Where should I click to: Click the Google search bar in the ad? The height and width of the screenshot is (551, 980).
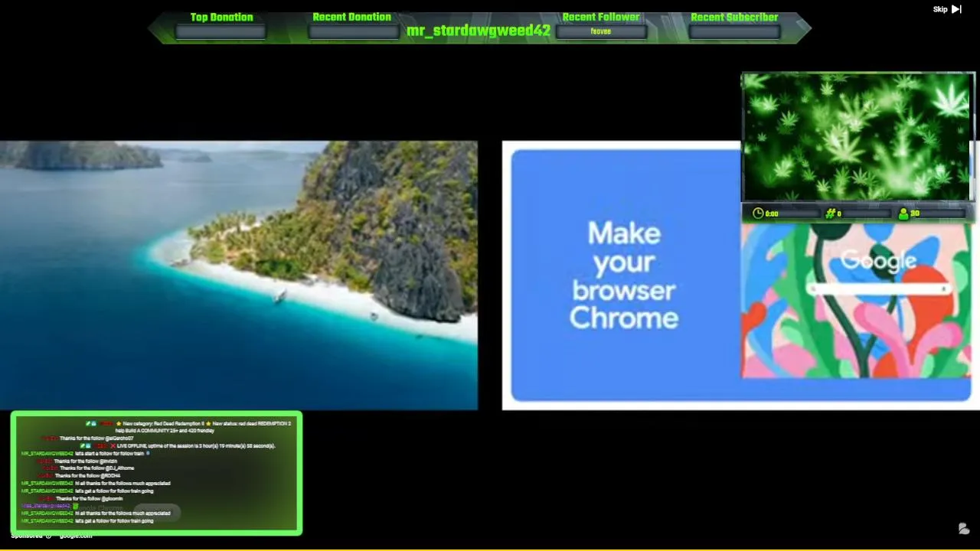879,289
